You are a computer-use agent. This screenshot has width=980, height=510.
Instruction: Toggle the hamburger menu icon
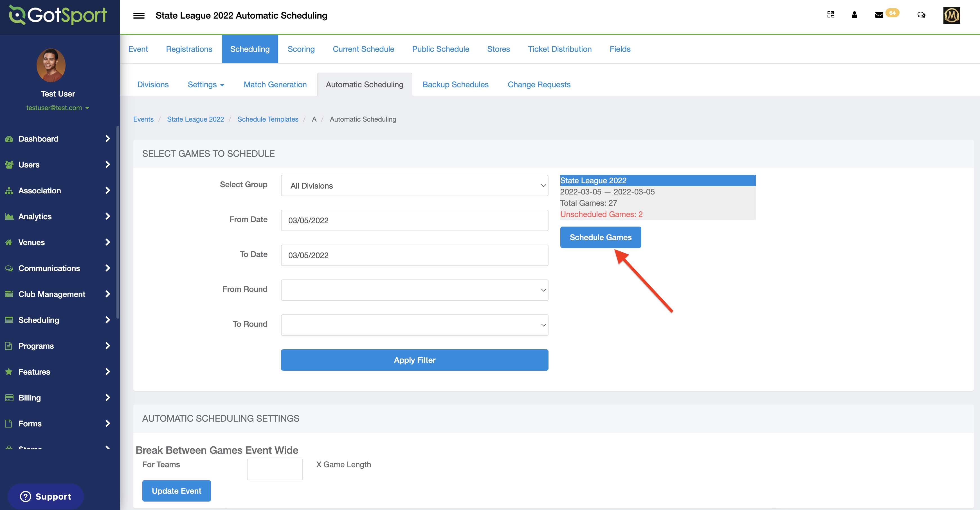pyautogui.click(x=139, y=15)
